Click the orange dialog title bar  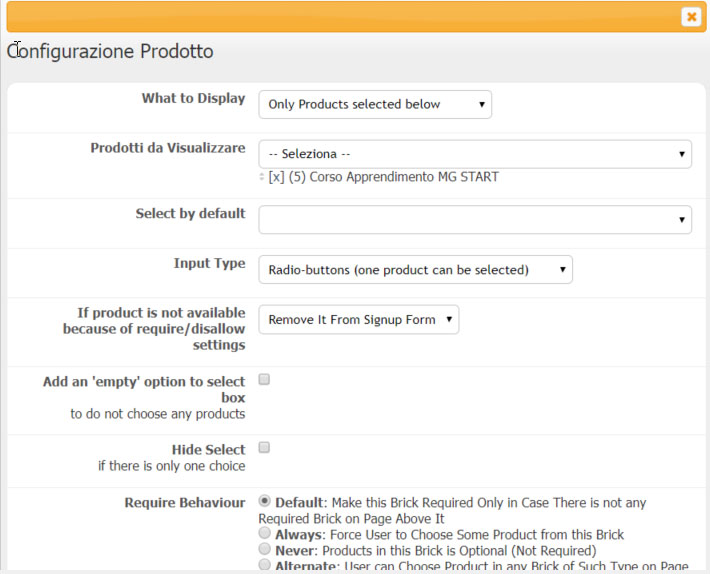(340, 16)
